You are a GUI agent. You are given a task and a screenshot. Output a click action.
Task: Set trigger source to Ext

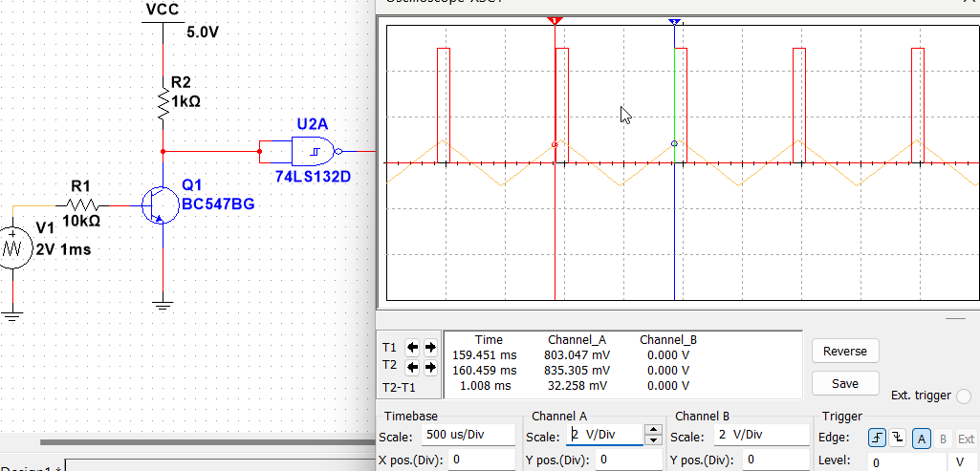tap(967, 439)
